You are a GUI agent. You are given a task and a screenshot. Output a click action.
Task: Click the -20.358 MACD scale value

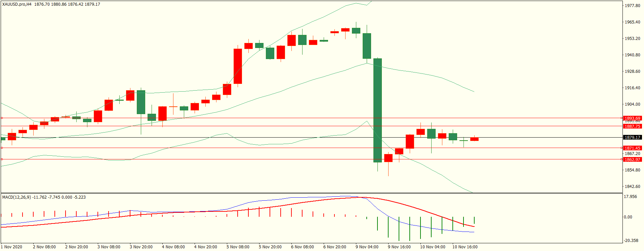pyautogui.click(x=631, y=241)
